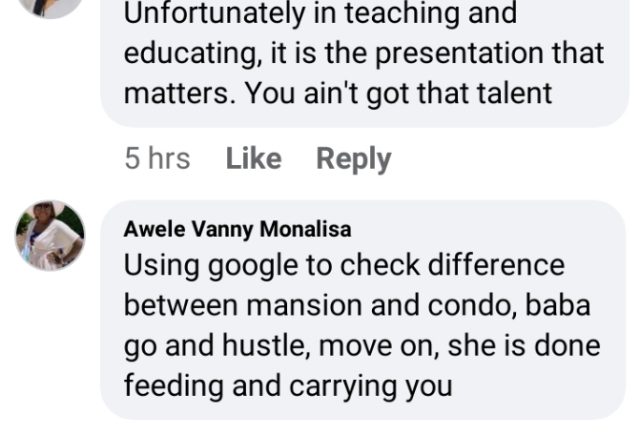Screen dimensions: 640x436
Task: Click the line "educating, it is the presentation that"
Action: [x=364, y=54]
